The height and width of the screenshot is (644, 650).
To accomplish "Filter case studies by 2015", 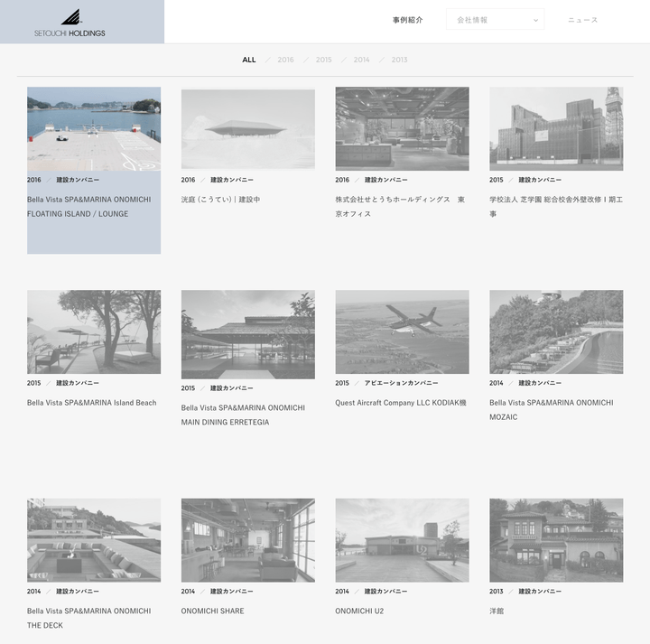I will pyautogui.click(x=323, y=60).
